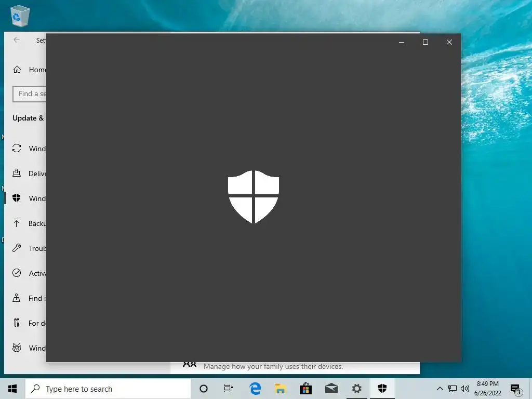Show hidden system tray icons
The width and height of the screenshot is (532, 399).
pyautogui.click(x=440, y=389)
